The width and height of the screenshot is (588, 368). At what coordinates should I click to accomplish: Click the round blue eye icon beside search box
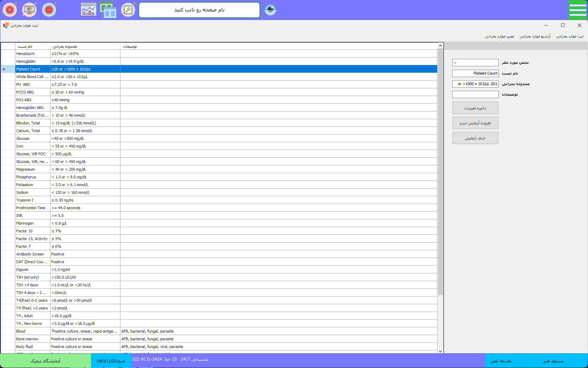[270, 10]
